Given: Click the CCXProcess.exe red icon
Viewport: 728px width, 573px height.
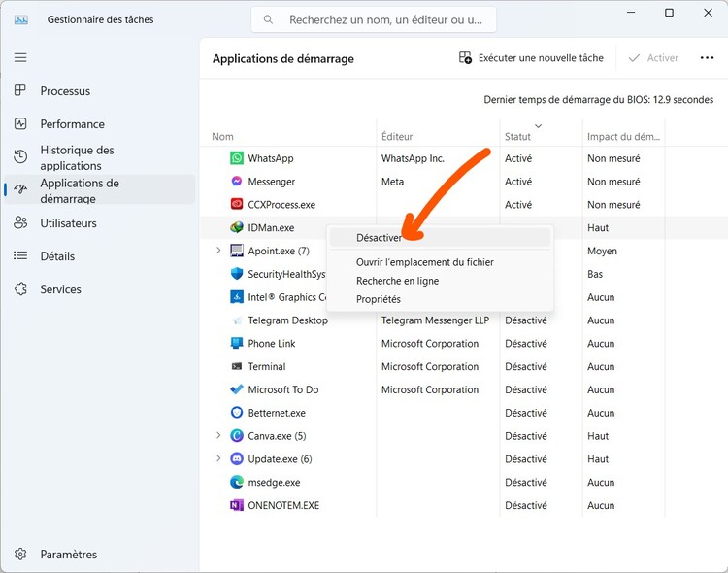Looking at the screenshot, I should pos(237,204).
